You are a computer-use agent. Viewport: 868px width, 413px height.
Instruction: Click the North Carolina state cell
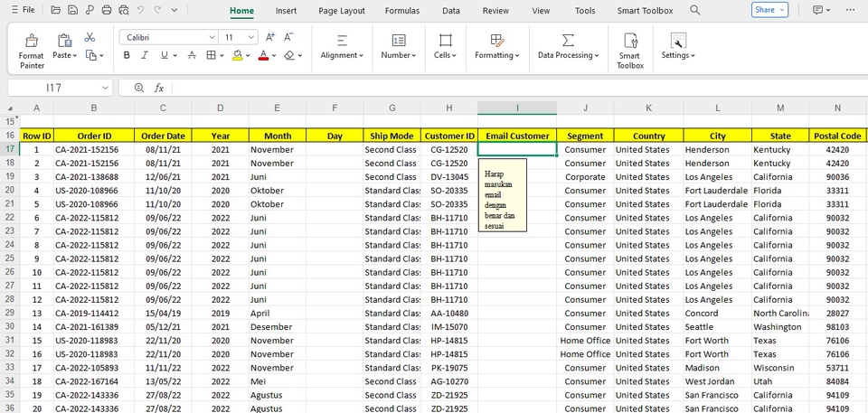tap(780, 314)
